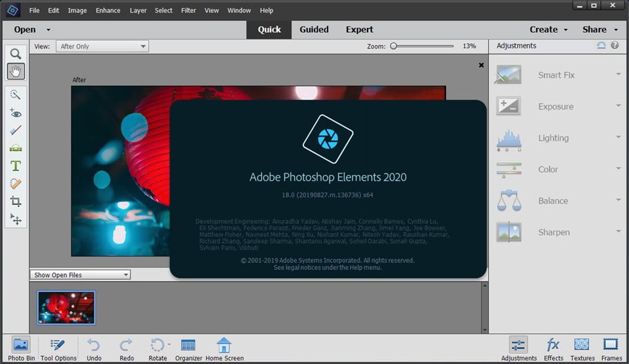The width and height of the screenshot is (629, 364).
Task: Click the Photoshop Elements app logo
Action: click(12, 10)
